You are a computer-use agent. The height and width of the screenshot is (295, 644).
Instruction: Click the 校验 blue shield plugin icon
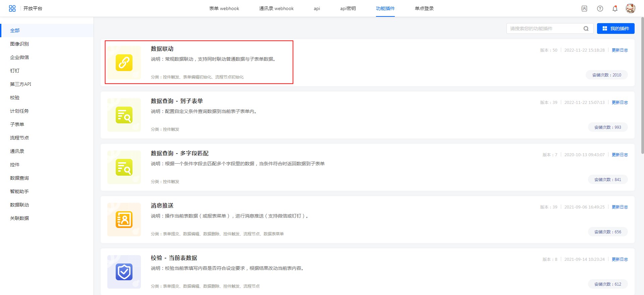(x=124, y=272)
